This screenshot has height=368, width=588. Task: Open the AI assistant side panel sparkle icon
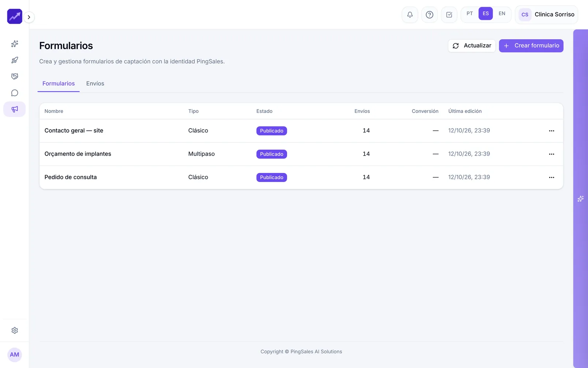click(581, 199)
